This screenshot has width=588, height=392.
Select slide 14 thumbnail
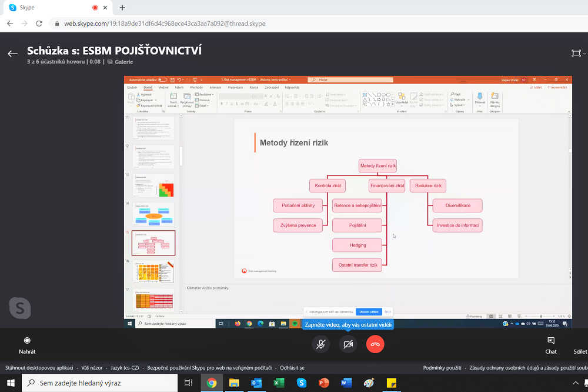point(153,214)
